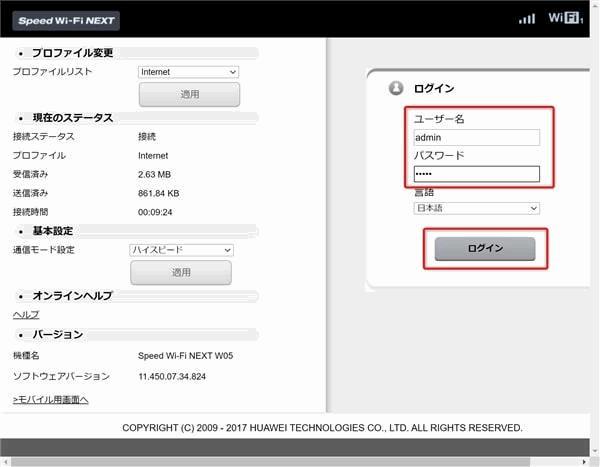
Task: Click the down arrow of the vertical scrollbar
Action: pyautogui.click(x=595, y=451)
